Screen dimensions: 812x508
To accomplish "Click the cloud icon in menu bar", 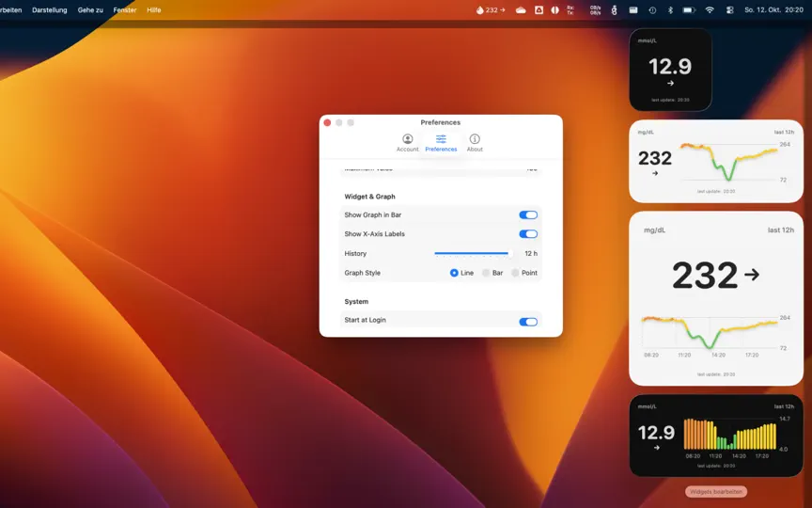I will pos(521,9).
